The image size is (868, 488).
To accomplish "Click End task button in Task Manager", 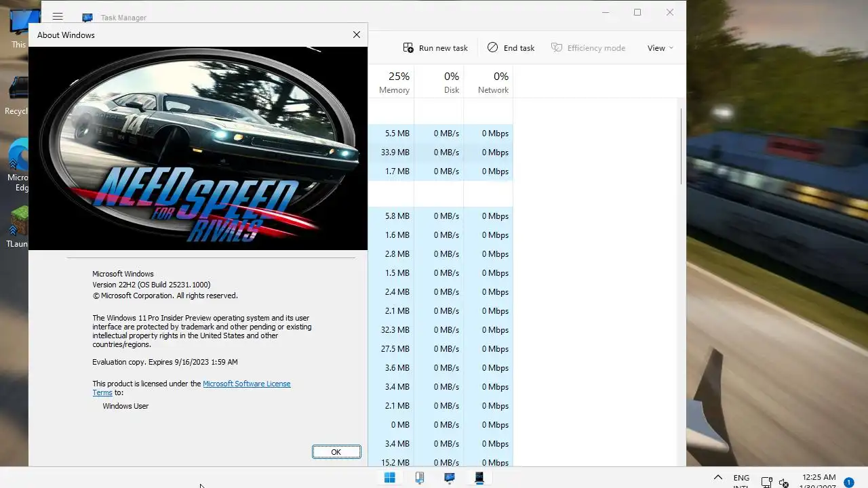I will [511, 47].
